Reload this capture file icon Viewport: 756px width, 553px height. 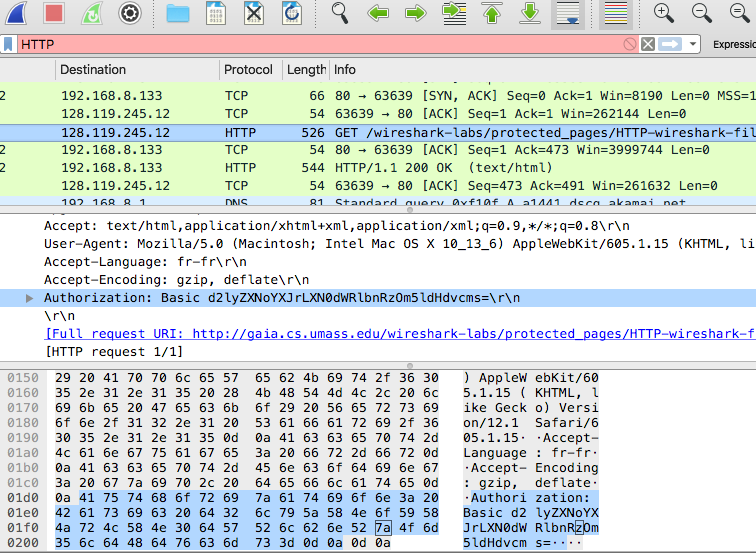click(292, 13)
